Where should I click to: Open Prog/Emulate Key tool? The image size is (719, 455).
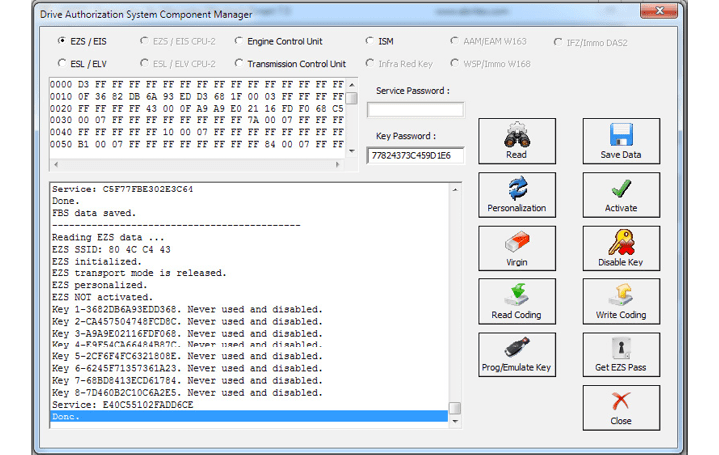click(x=516, y=350)
